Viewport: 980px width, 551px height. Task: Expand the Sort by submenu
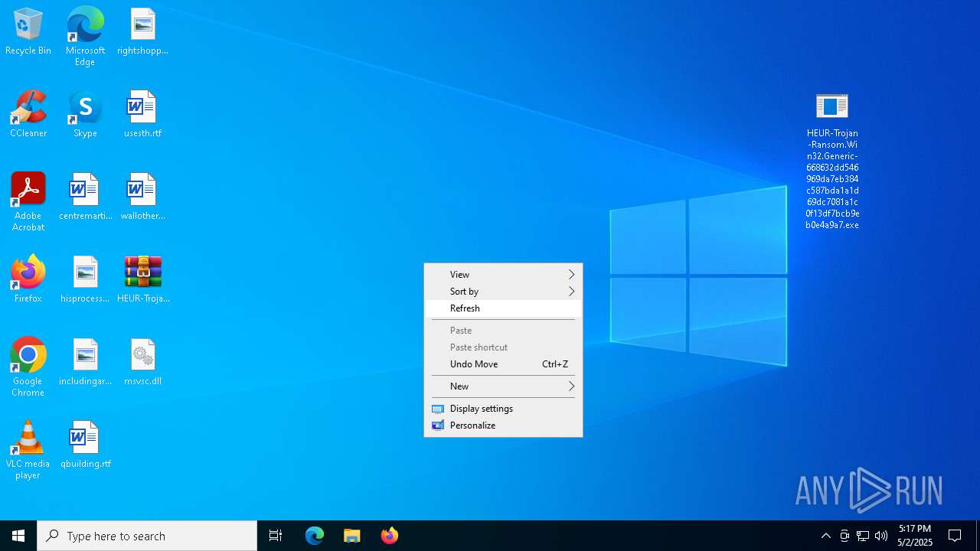pos(503,292)
